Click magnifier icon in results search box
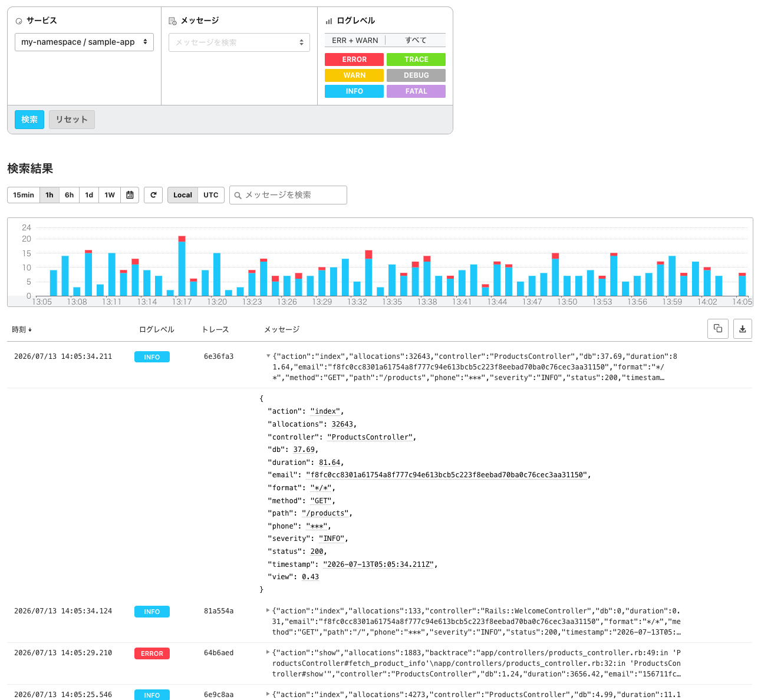 click(238, 195)
